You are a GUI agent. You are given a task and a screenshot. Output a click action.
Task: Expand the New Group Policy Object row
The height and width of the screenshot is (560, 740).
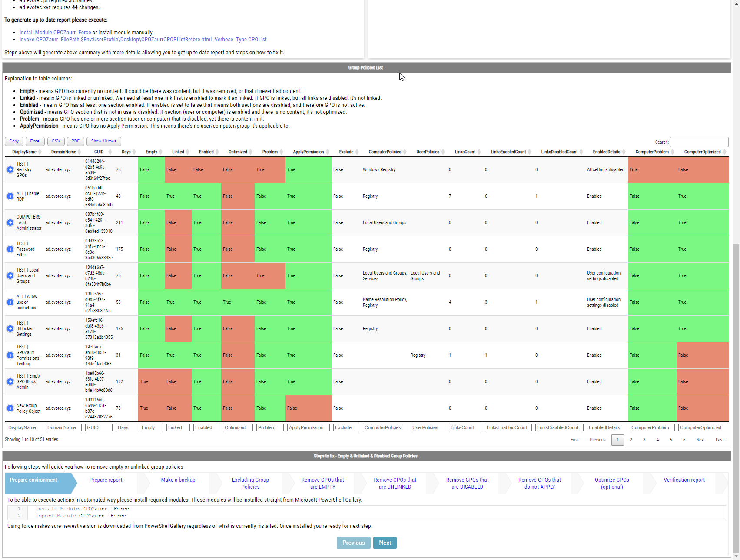[x=10, y=408]
